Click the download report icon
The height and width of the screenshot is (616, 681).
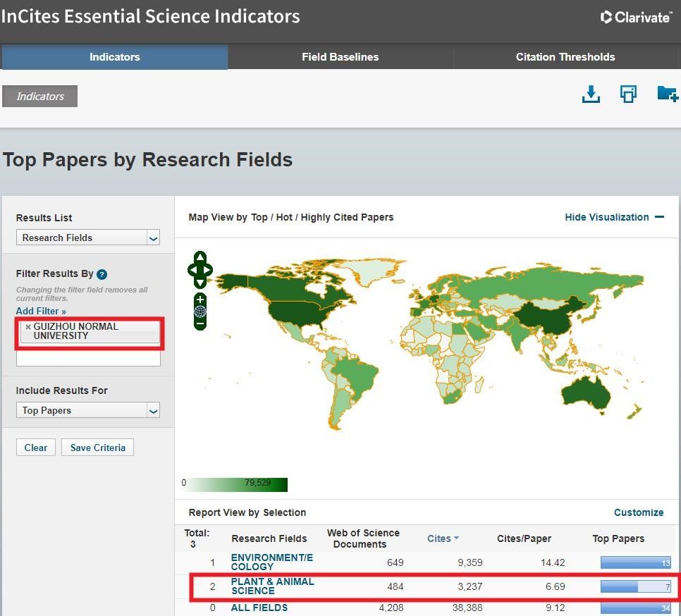[x=591, y=94]
